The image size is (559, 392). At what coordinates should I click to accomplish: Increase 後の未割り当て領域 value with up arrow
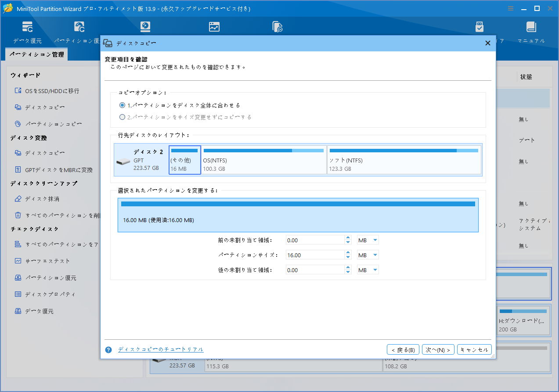click(x=348, y=268)
